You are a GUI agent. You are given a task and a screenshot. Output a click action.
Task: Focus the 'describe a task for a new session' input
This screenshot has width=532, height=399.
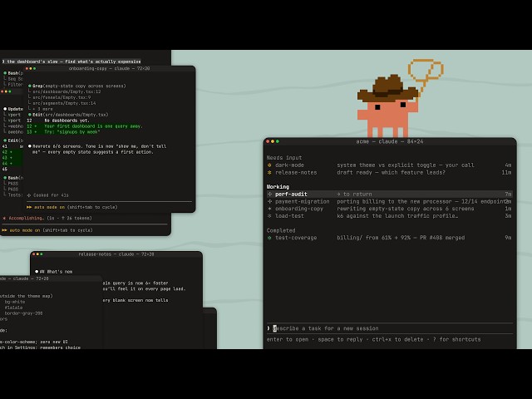[x=390, y=328]
